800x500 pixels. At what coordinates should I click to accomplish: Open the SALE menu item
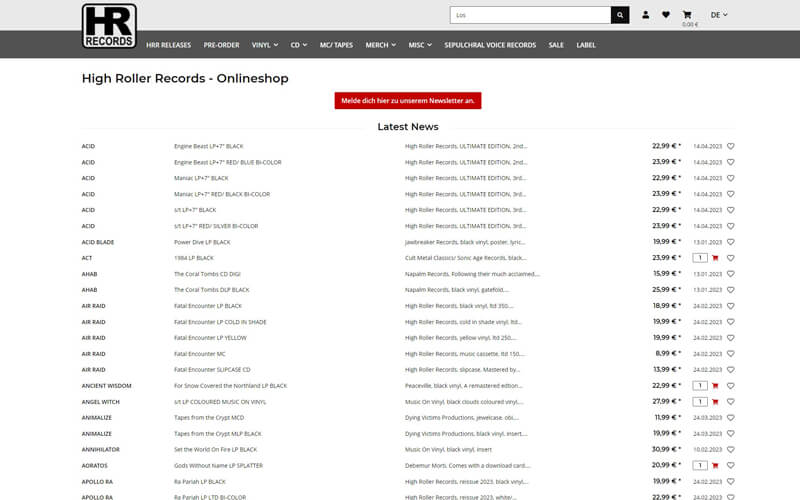(x=556, y=45)
